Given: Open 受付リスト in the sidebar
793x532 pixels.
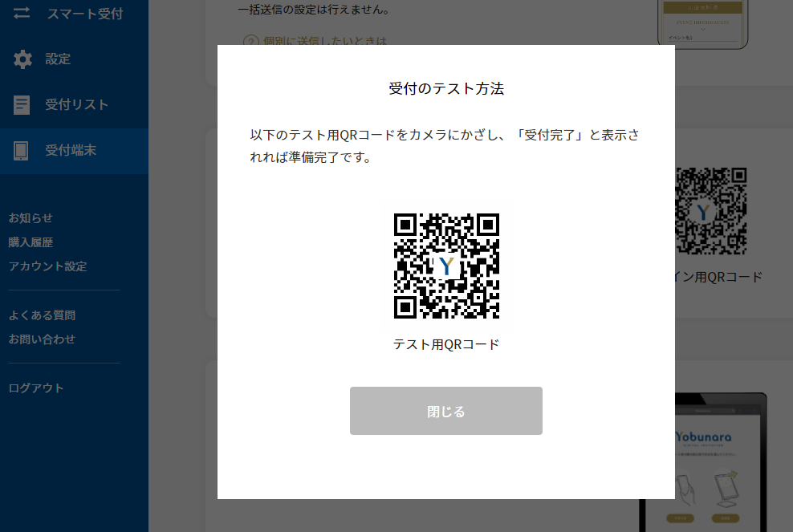Looking at the screenshot, I should pyautogui.click(x=75, y=104).
